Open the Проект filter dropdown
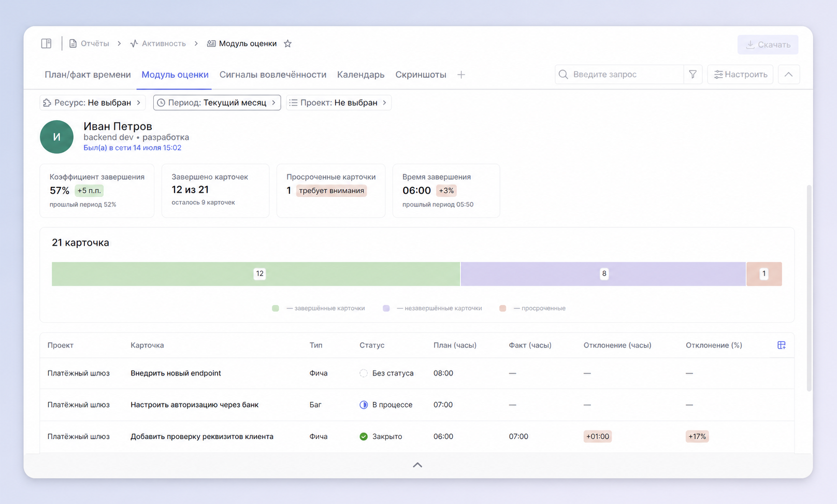837x504 pixels. pyautogui.click(x=339, y=103)
